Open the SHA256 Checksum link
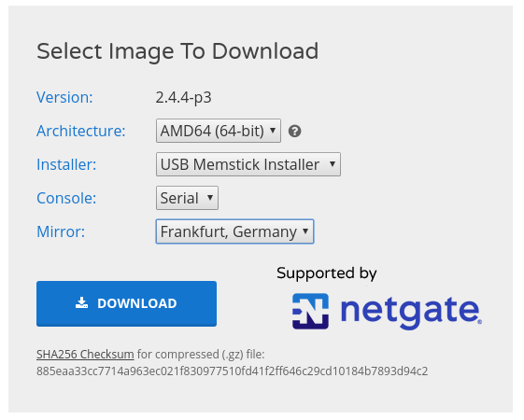 [x=85, y=355]
